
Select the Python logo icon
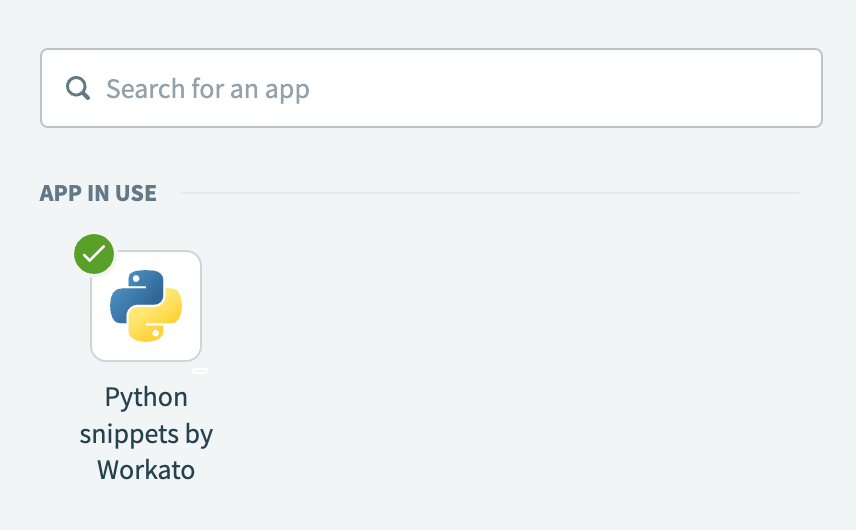[146, 306]
